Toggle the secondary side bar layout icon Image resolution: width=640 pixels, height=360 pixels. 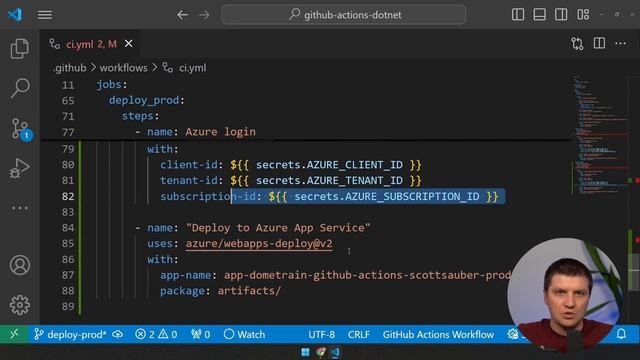point(561,15)
